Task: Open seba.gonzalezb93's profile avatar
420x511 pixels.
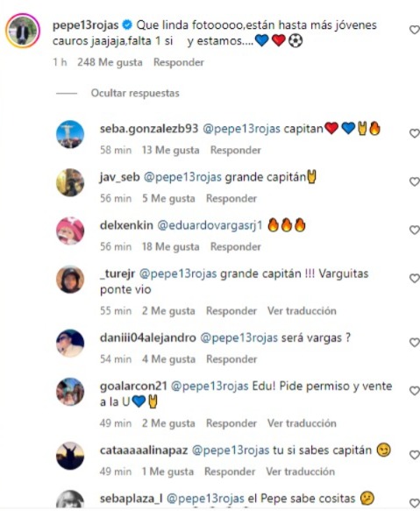Action: click(70, 134)
